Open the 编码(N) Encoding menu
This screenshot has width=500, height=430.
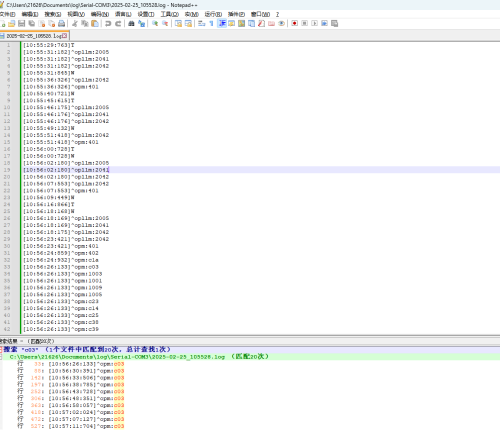pyautogui.click(x=100, y=14)
